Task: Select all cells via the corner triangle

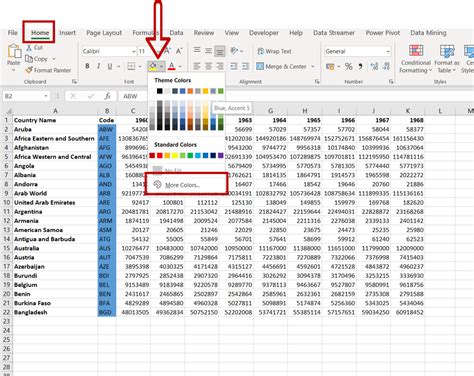Action: tap(9, 111)
